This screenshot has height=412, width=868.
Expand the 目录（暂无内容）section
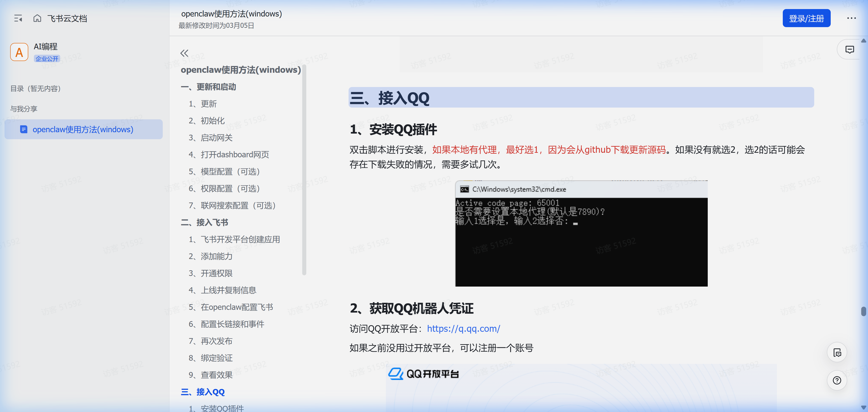click(x=36, y=89)
